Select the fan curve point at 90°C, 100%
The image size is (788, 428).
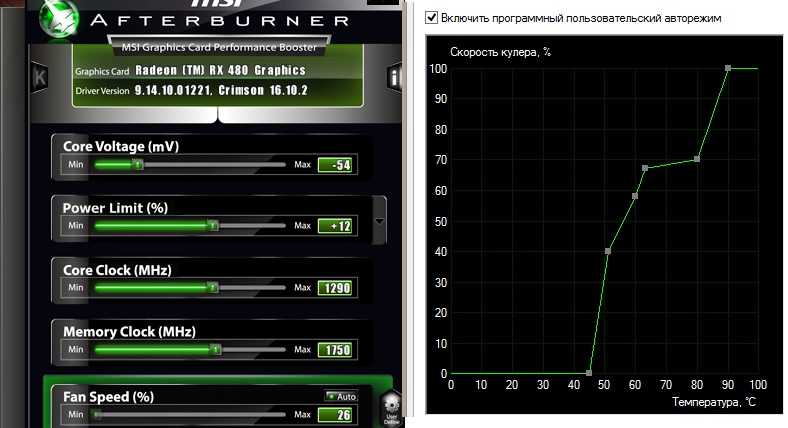point(728,68)
